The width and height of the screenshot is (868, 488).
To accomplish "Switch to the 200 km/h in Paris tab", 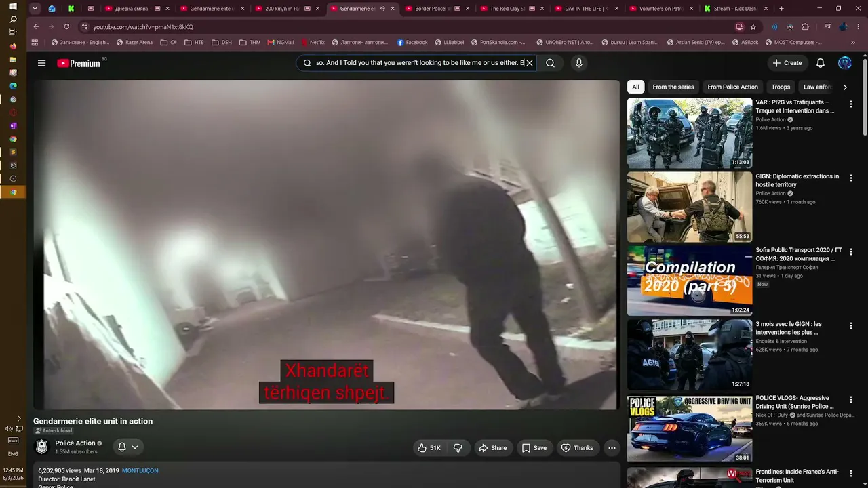I will tap(287, 9).
